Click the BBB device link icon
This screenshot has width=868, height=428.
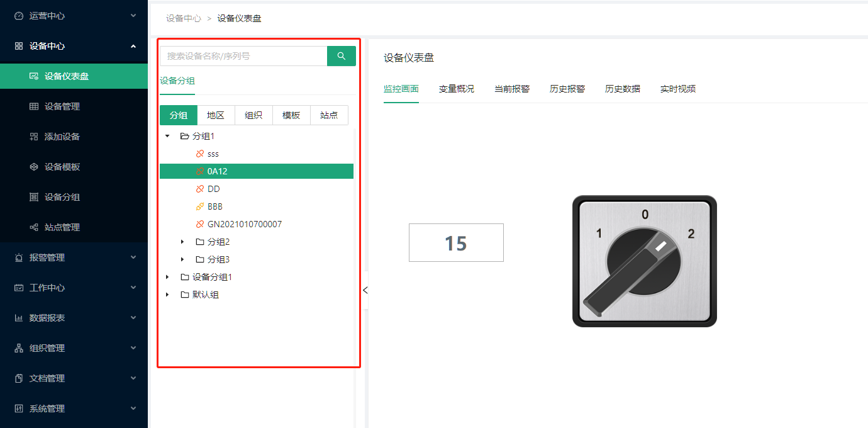[x=200, y=206]
